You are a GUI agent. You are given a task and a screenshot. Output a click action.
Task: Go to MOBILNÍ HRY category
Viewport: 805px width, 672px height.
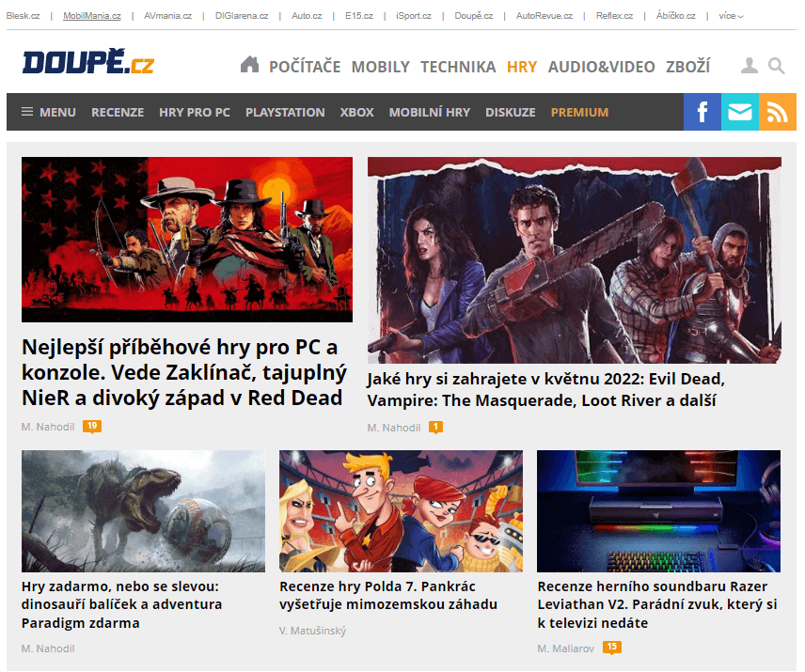(x=430, y=112)
